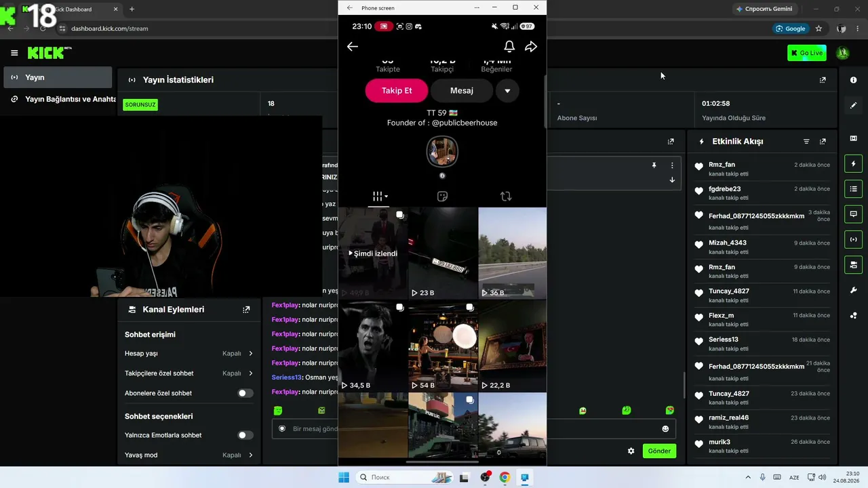The height and width of the screenshot is (488, 868).
Task: Click the Instagram story avatar on the phone profile
Action: pos(442,152)
